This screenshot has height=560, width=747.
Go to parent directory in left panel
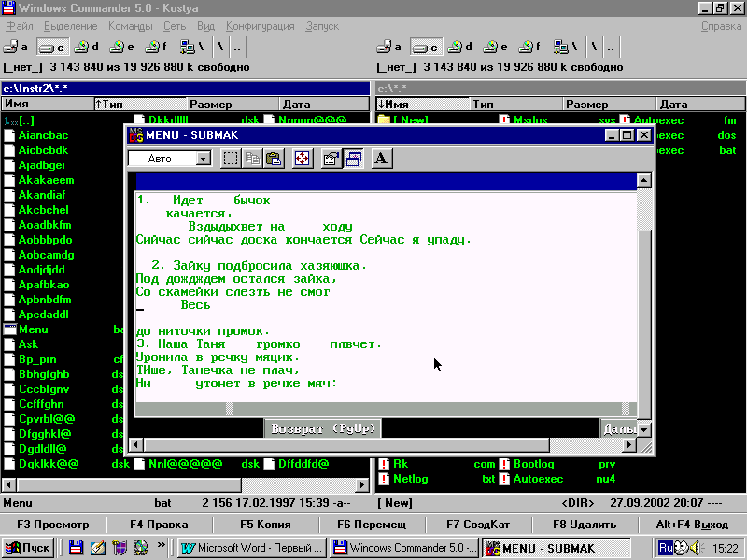click(x=237, y=47)
